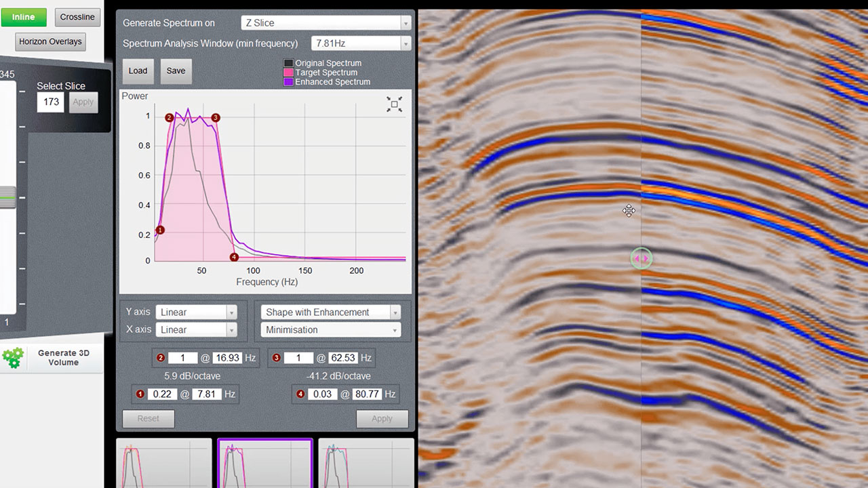Select the purple-highlighted middle spectrum thumbnail
The width and height of the screenshot is (868, 488).
tap(264, 463)
